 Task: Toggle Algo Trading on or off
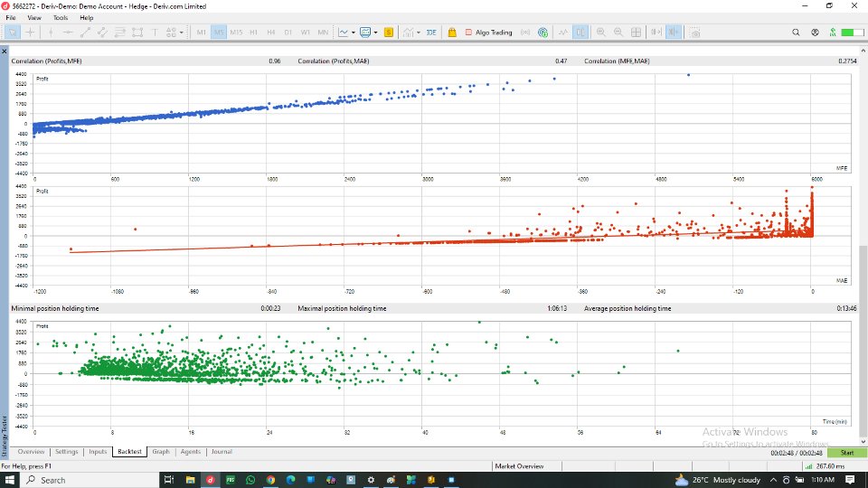pyautogui.click(x=487, y=33)
